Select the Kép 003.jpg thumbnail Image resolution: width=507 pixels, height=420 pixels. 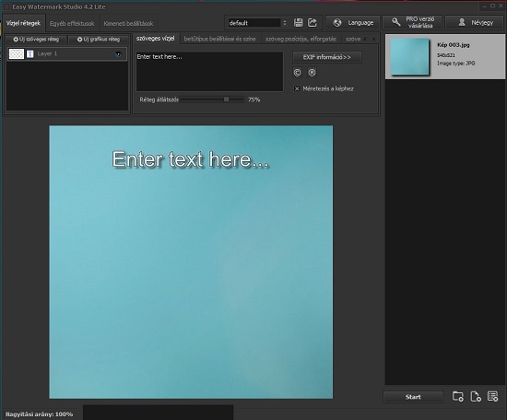(x=409, y=57)
